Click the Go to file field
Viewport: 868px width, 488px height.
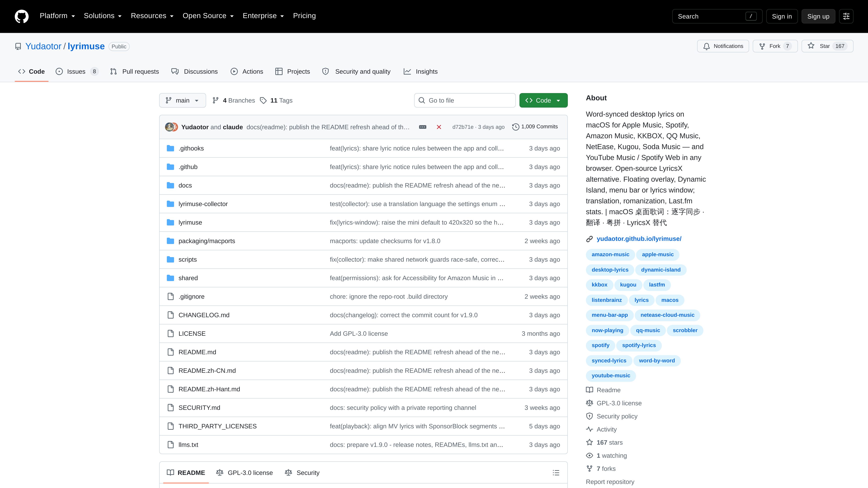pos(465,100)
